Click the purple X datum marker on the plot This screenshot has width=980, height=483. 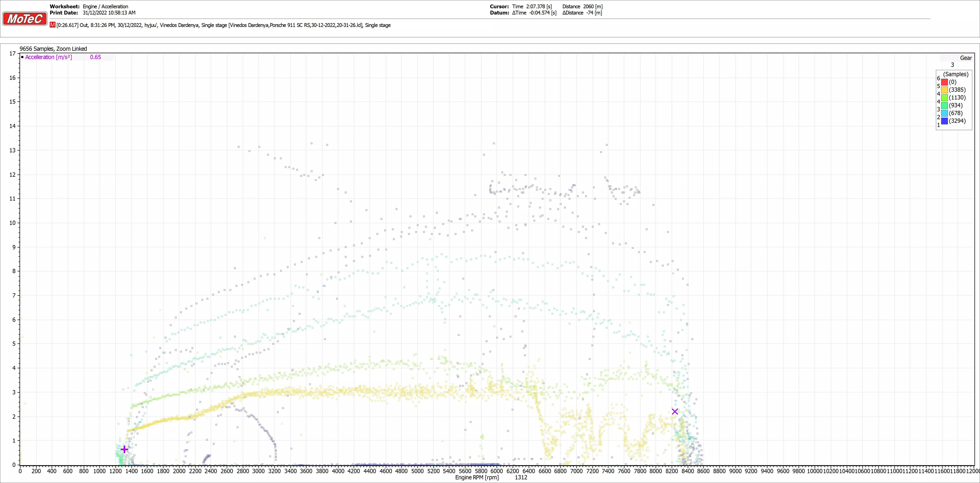click(x=675, y=411)
